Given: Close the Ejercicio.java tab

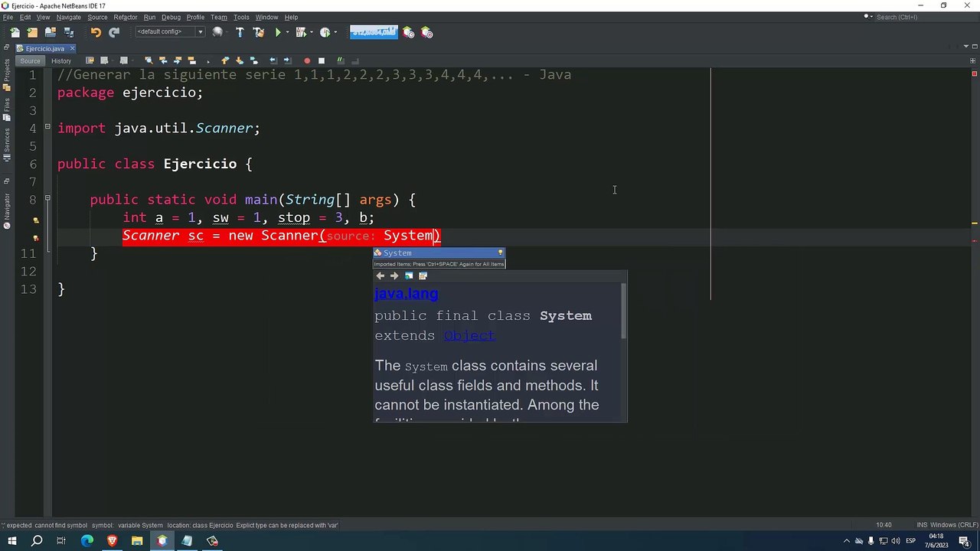Looking at the screenshot, I should (72, 48).
